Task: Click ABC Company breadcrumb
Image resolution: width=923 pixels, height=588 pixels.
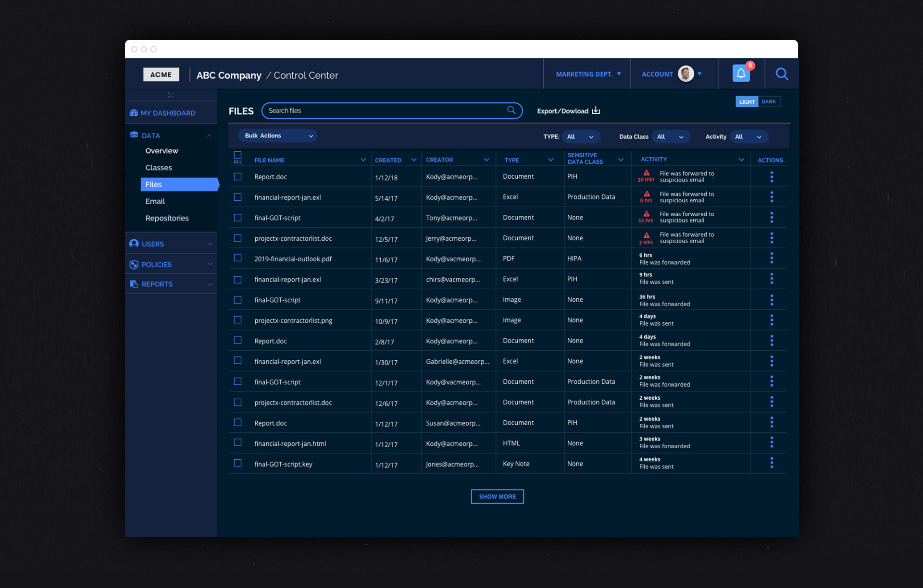Action: click(x=229, y=75)
